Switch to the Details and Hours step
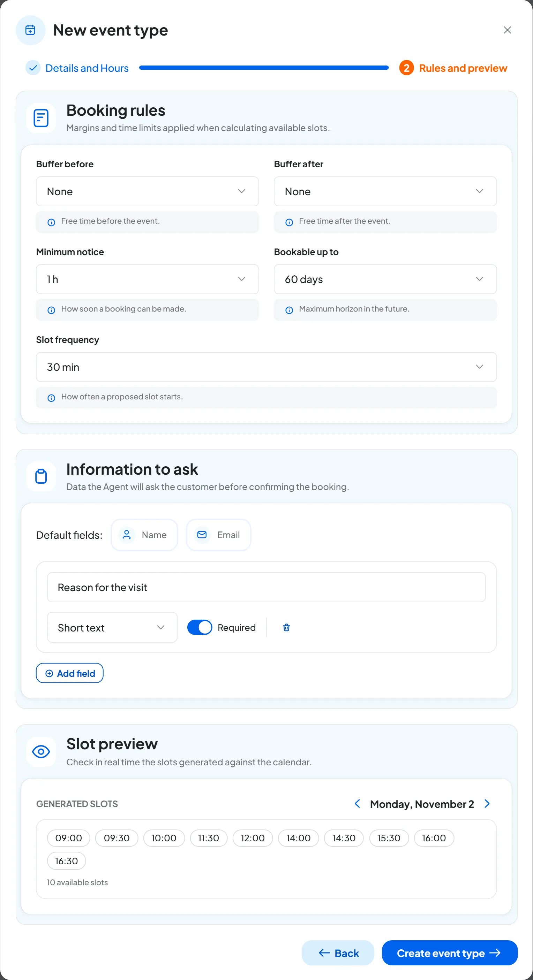533x980 pixels. (x=77, y=68)
